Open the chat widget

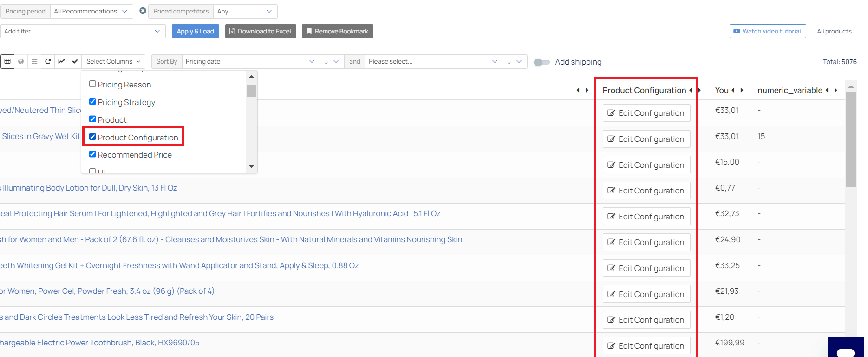coord(846,347)
